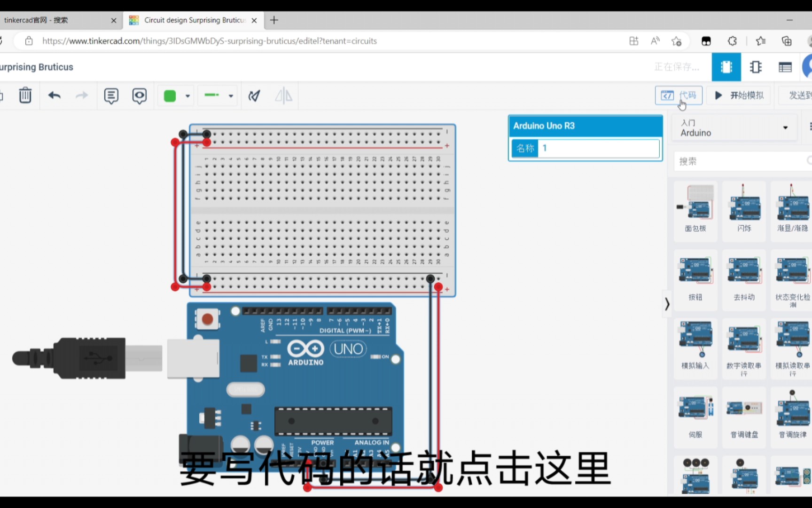Click the mirror component icon

coord(283,96)
